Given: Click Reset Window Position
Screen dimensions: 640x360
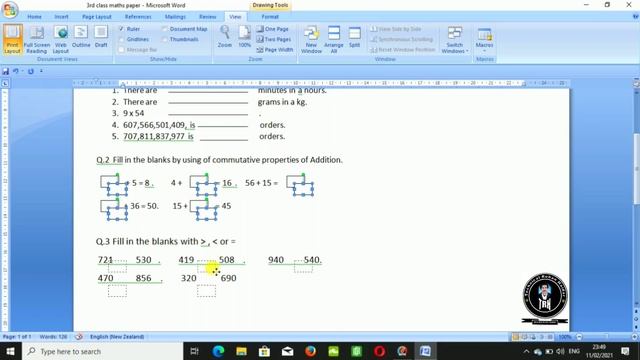Looking at the screenshot, I should [x=403, y=49].
